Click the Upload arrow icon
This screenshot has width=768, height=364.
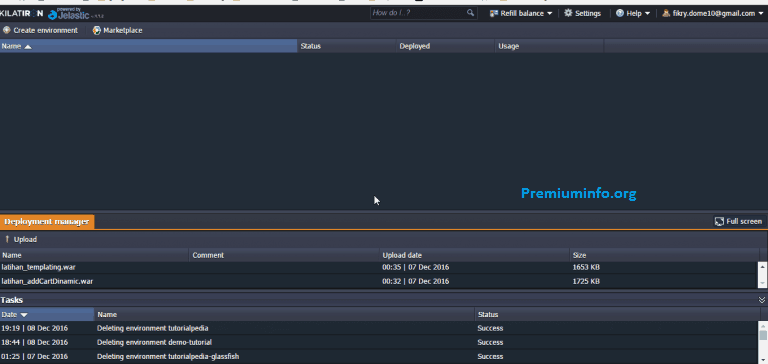[7, 239]
